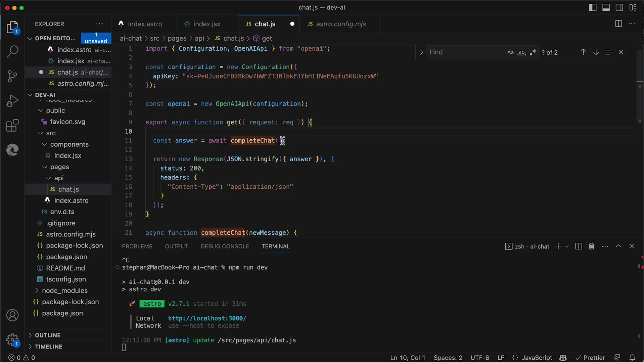Switch to the astro.config.mjs editor tab
This screenshot has width=644, height=362.
tap(340, 24)
